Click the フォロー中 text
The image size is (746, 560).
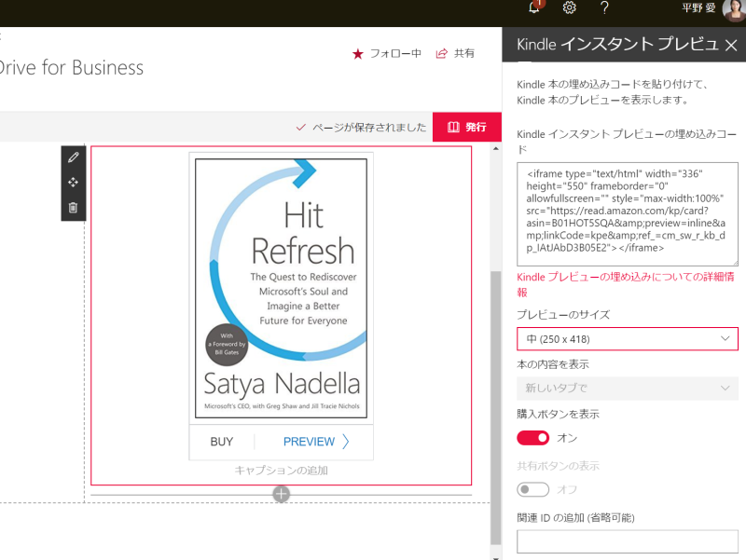pos(395,54)
